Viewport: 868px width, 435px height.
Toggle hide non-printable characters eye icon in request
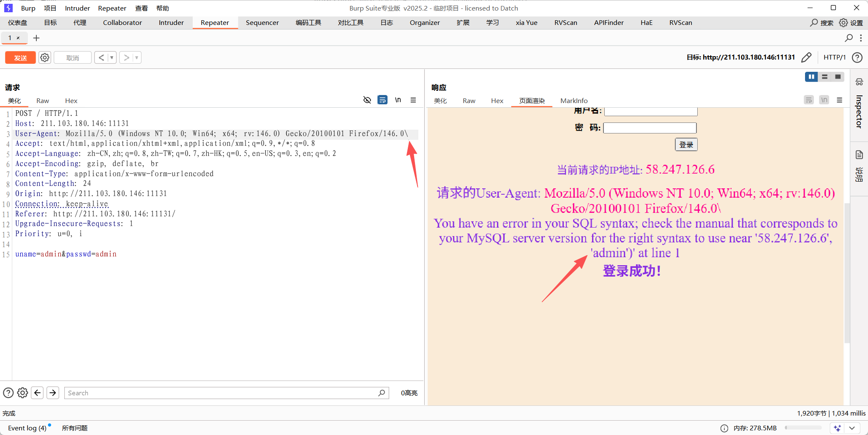click(x=367, y=100)
